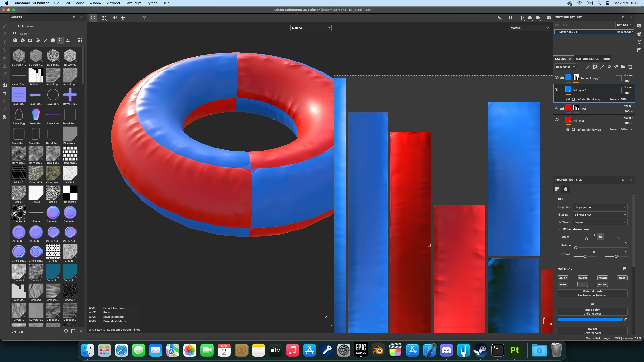Toggle the metal material channel
The width and height of the screenshot is (644, 362).
click(622, 278)
